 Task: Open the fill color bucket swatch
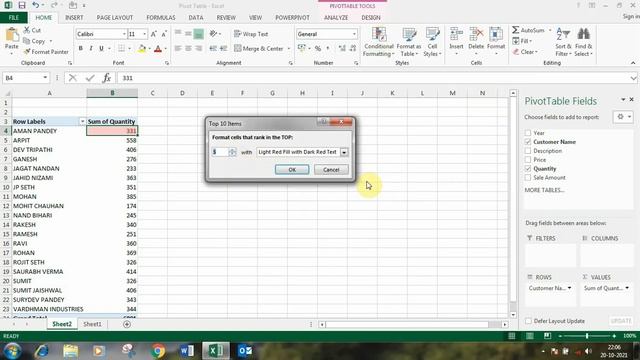(x=142, y=49)
